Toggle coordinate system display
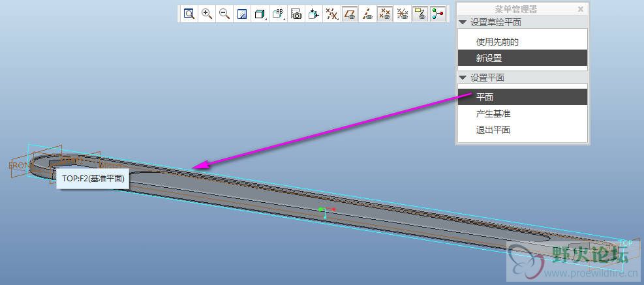The height and width of the screenshot is (285, 644). (x=403, y=14)
